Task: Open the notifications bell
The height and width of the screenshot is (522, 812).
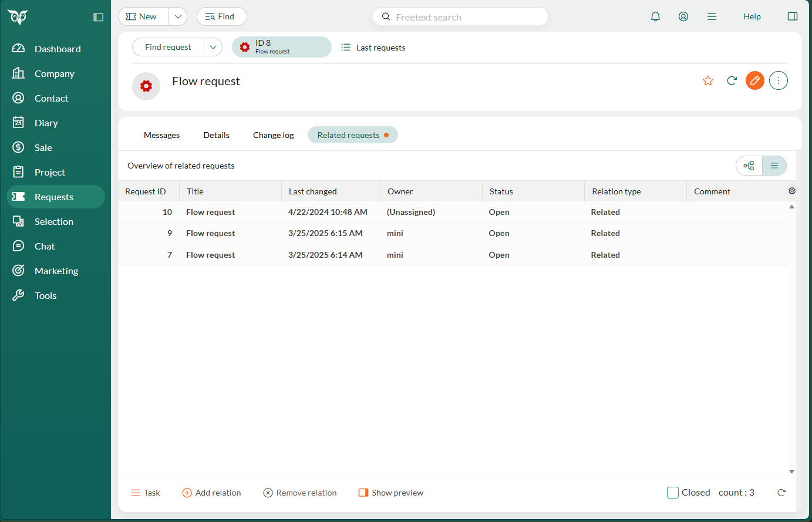Action: tap(655, 16)
